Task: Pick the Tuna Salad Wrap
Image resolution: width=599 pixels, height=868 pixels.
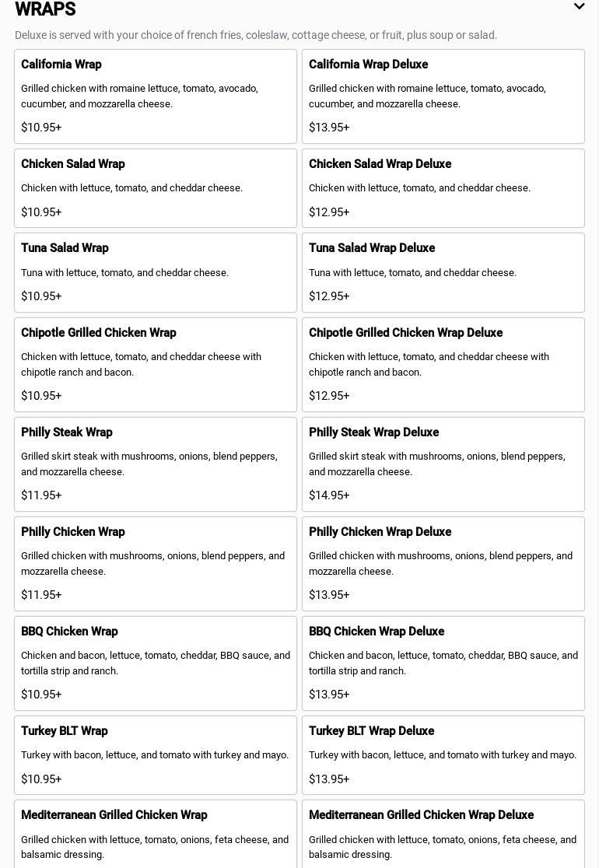Action: [x=155, y=272]
